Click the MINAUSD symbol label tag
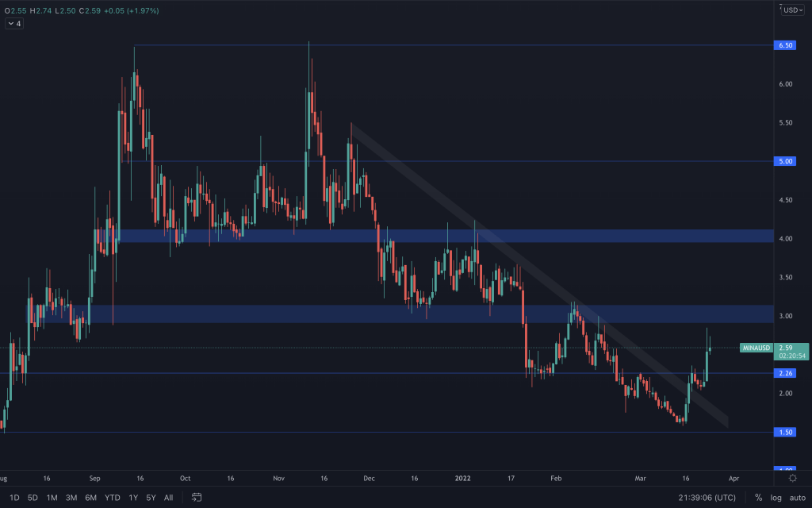The height and width of the screenshot is (508, 812). point(756,348)
